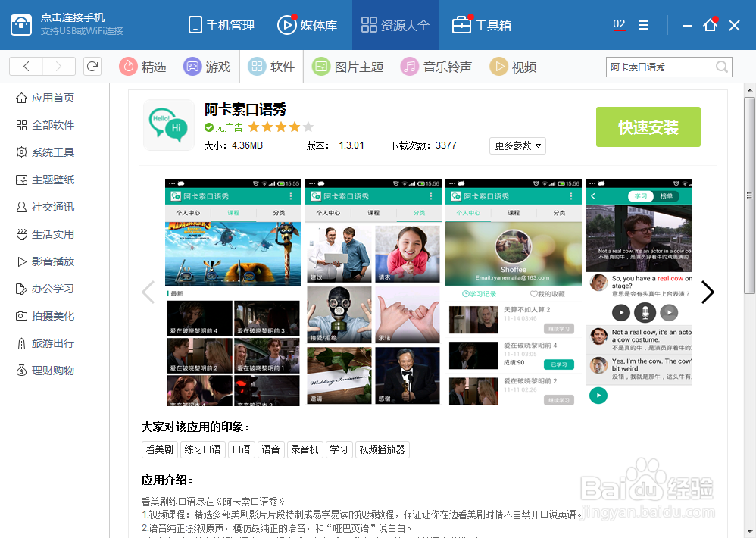This screenshot has width=756, height=538.
Task: Open 系统工具 in sidebar
Action: click(45, 152)
